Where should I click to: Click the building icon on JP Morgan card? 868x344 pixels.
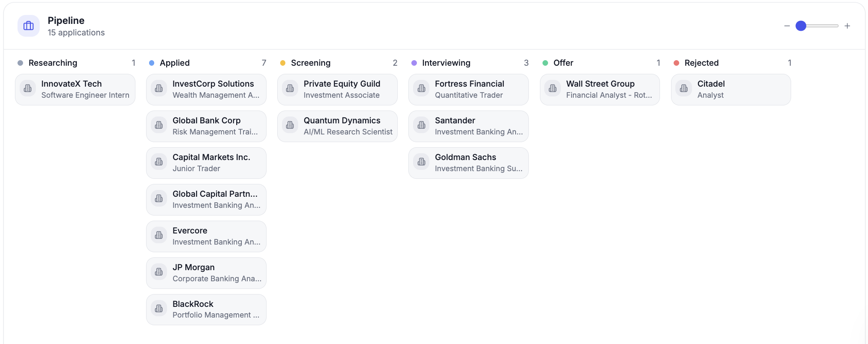pyautogui.click(x=159, y=272)
